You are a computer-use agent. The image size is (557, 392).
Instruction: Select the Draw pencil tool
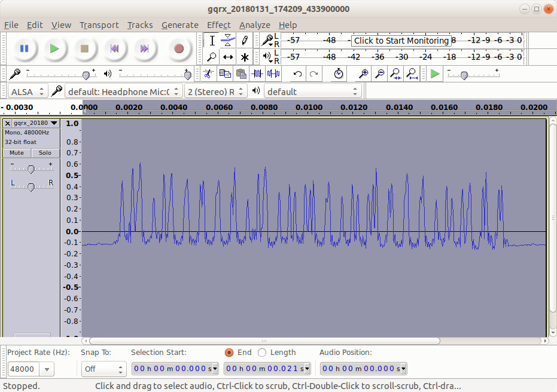tap(245, 41)
